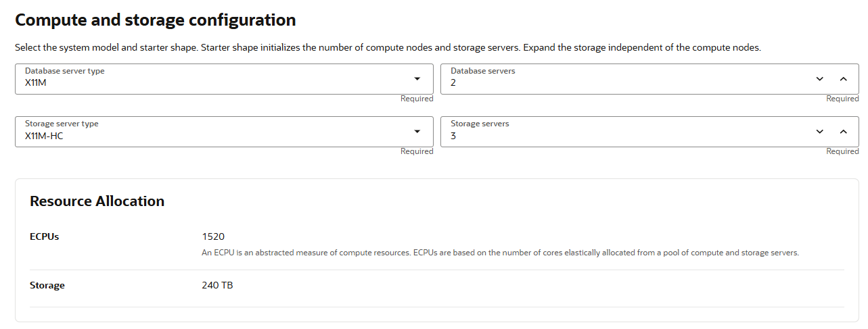This screenshot has width=868, height=329.
Task: Click the 1520 ECPUs value
Action: tap(213, 236)
